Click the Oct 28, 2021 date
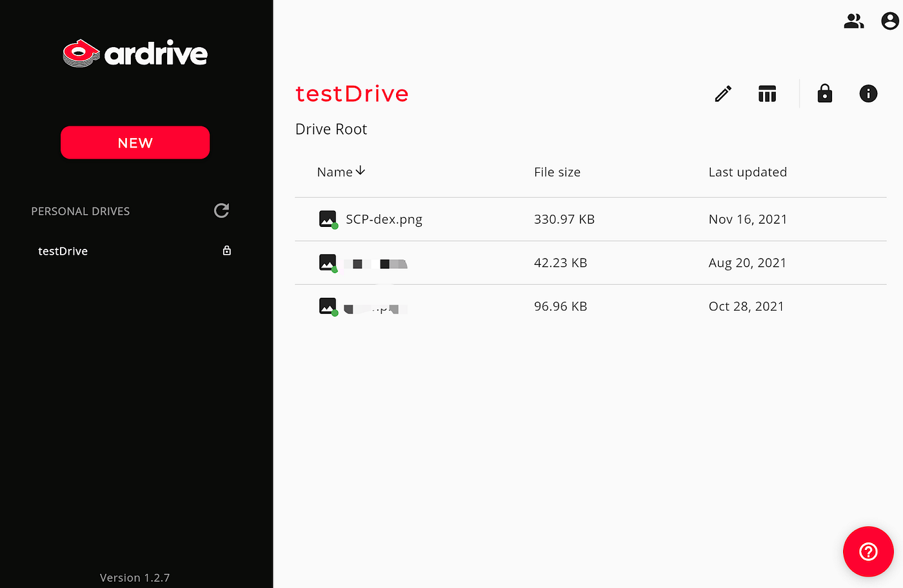 coord(746,306)
